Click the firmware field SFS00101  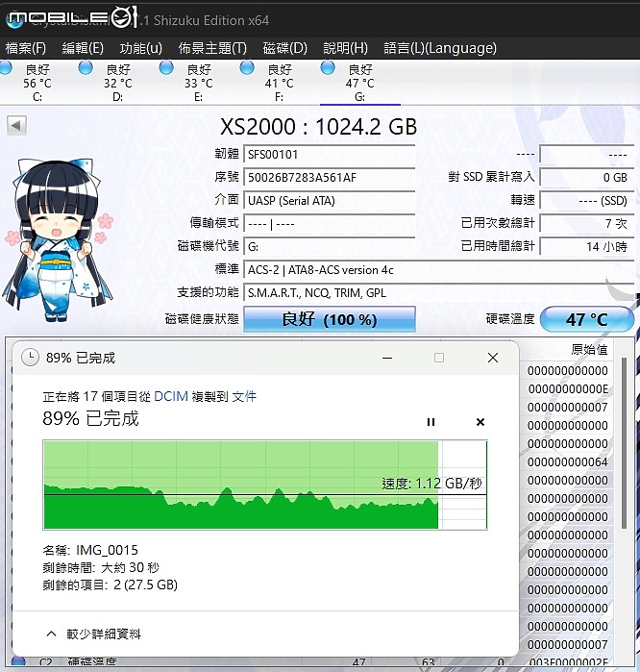[329, 154]
